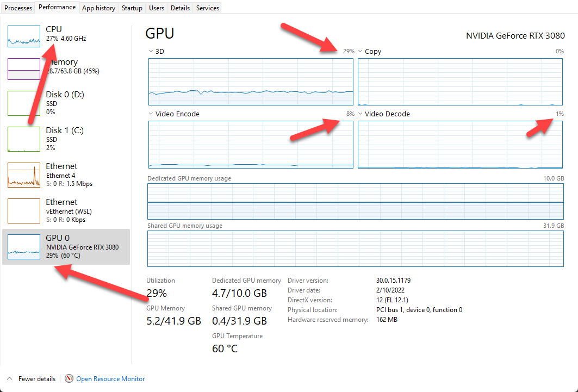Image resolution: width=578 pixels, height=392 pixels.
Task: Switch to the Processes tab
Action: (x=18, y=8)
